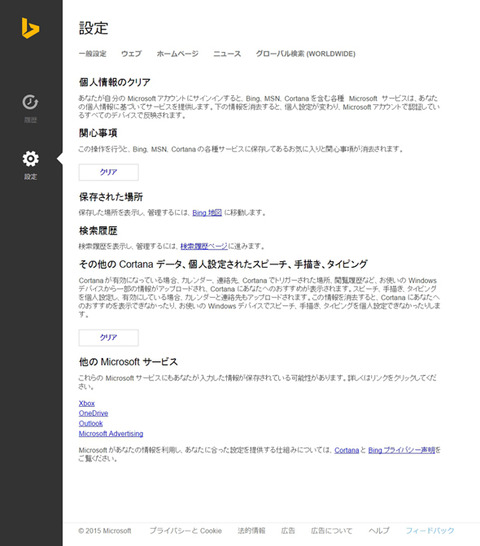Screen dimensions: 480x546
Task: Open the Microsoft Advertising link
Action: point(111,433)
